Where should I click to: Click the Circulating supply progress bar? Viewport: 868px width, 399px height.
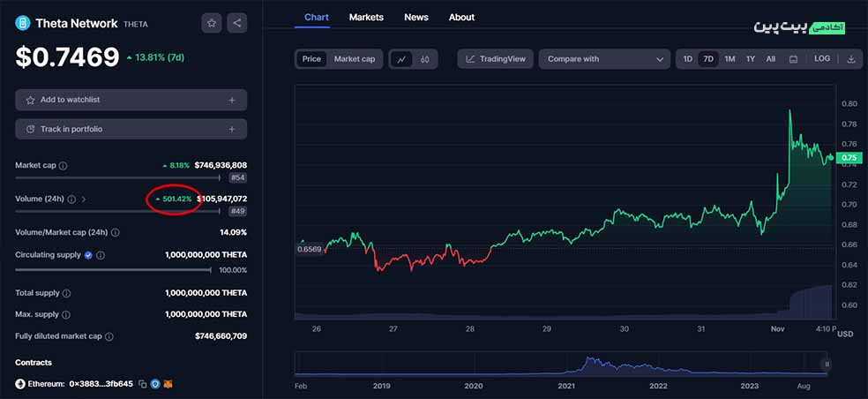pyautogui.click(x=113, y=270)
